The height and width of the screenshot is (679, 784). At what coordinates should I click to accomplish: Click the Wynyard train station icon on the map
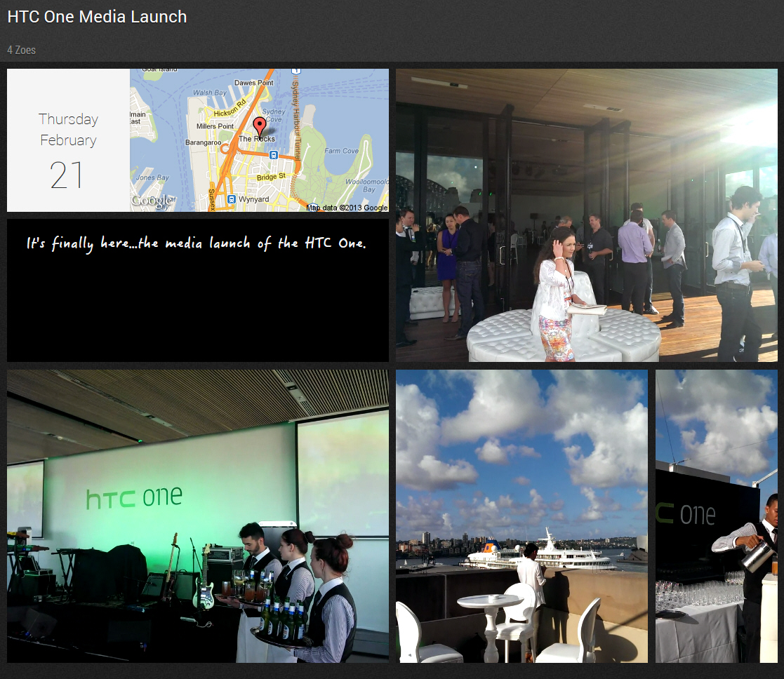coord(232,199)
